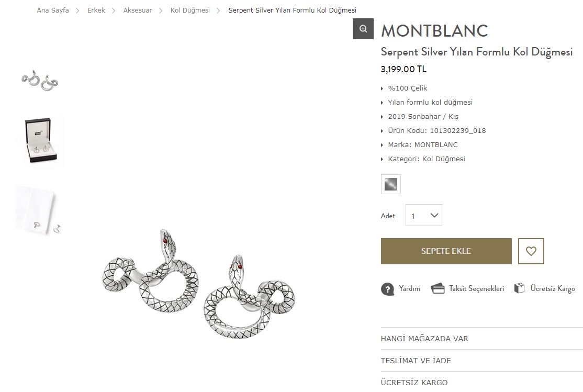Click the Yardım question mark icon
This screenshot has width=583, height=392.
click(387, 289)
